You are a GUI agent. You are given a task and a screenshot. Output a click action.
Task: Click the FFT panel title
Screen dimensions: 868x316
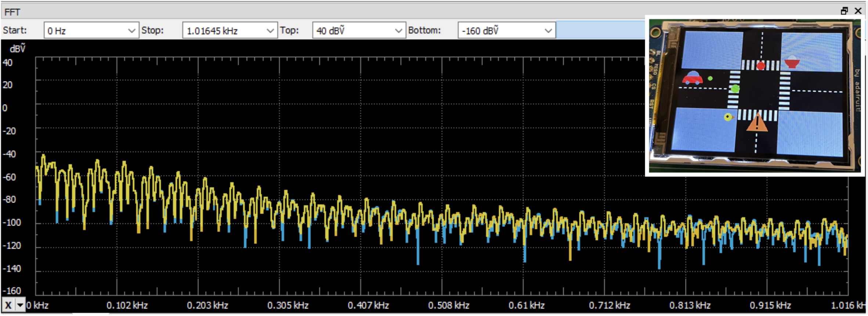12,12
